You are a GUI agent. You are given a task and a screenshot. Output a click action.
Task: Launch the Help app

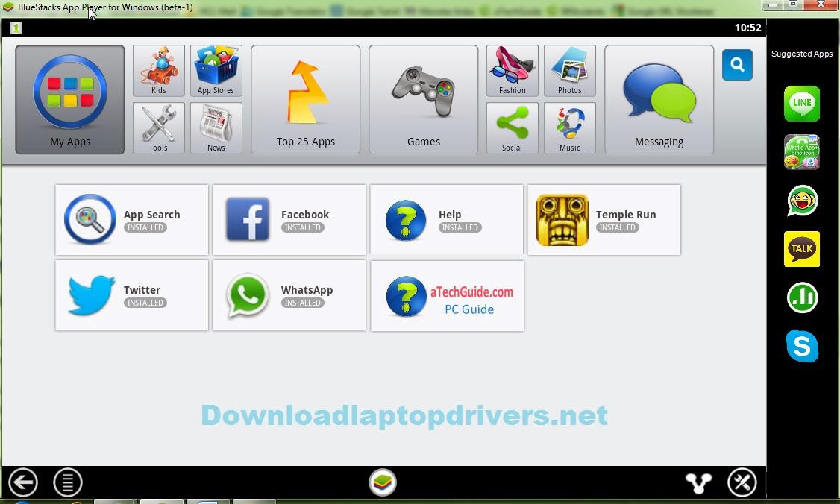coord(446,220)
